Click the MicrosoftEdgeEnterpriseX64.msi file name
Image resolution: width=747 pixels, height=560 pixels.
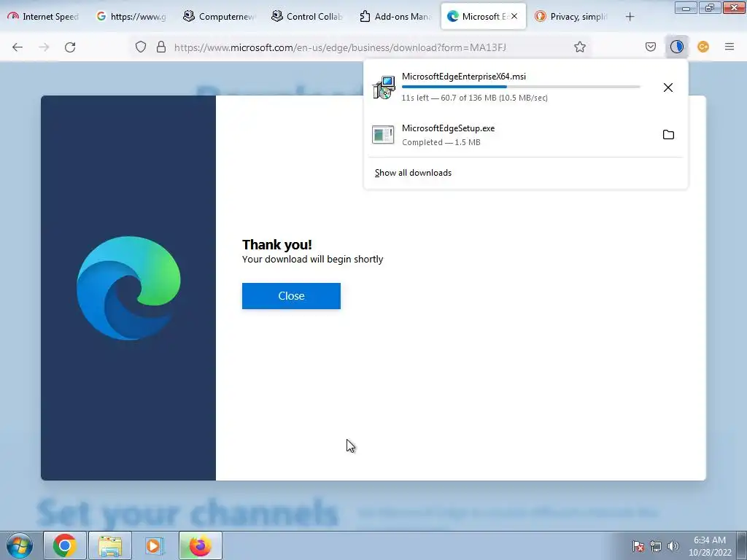463,76
